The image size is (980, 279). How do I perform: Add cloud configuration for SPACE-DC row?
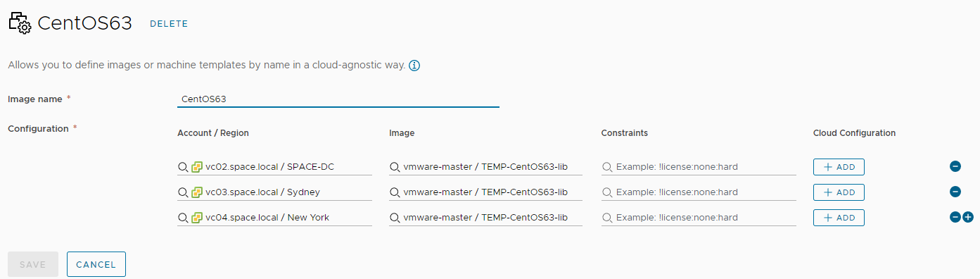pos(839,167)
